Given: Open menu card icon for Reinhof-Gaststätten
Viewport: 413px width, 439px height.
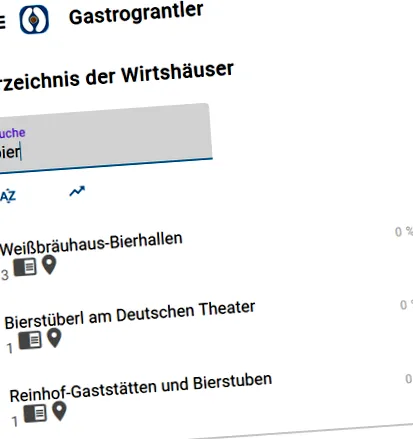Looking at the screenshot, I should (35, 413).
